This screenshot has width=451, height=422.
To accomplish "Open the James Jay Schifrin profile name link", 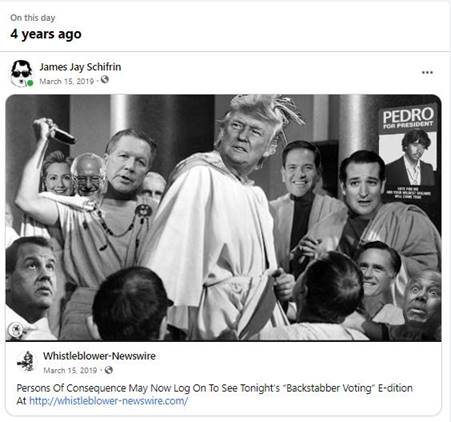I will [80, 67].
